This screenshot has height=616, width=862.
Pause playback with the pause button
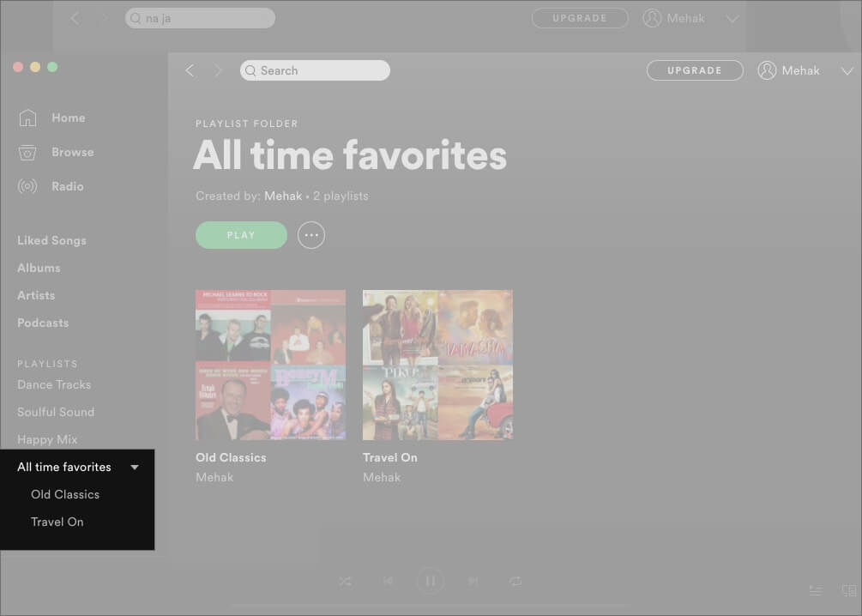tap(431, 581)
